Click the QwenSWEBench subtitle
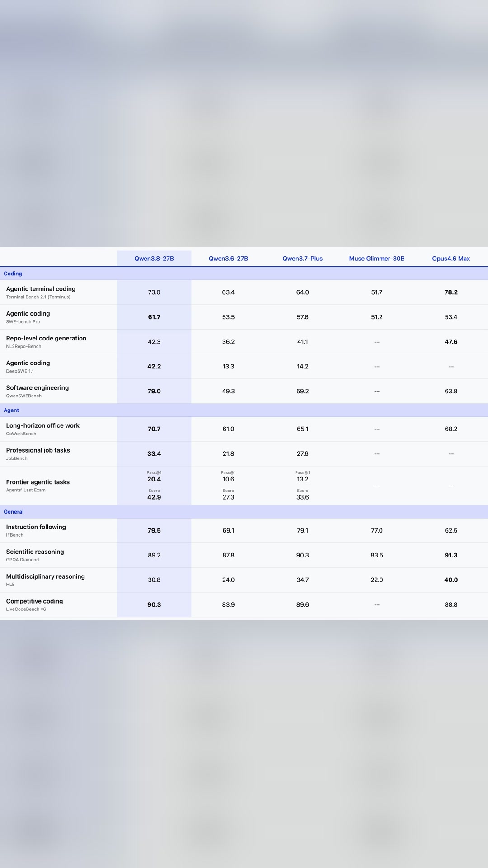The image size is (488, 868). click(24, 396)
